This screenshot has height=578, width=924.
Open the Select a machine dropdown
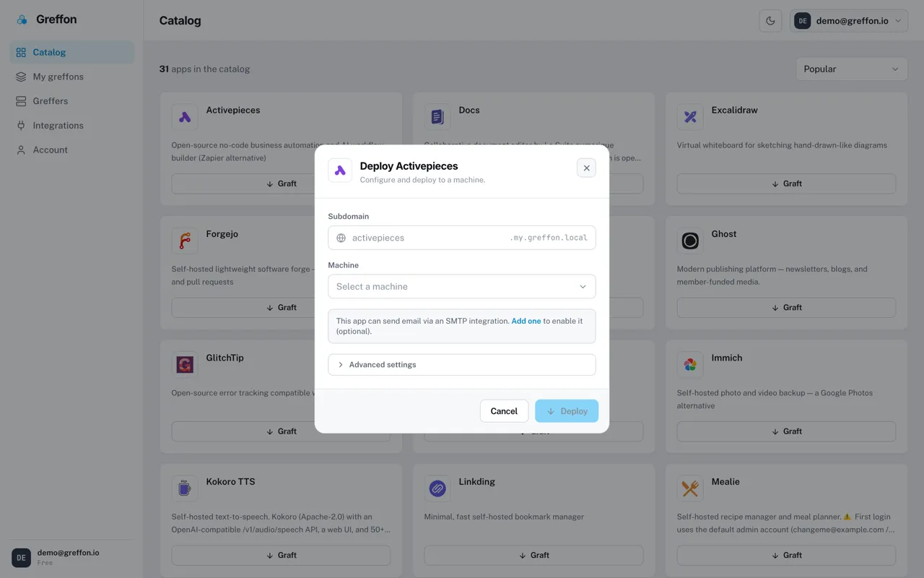[x=462, y=287]
